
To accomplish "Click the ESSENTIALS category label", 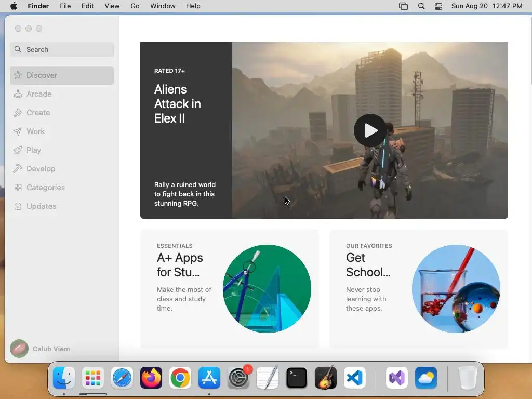I will point(175,246).
